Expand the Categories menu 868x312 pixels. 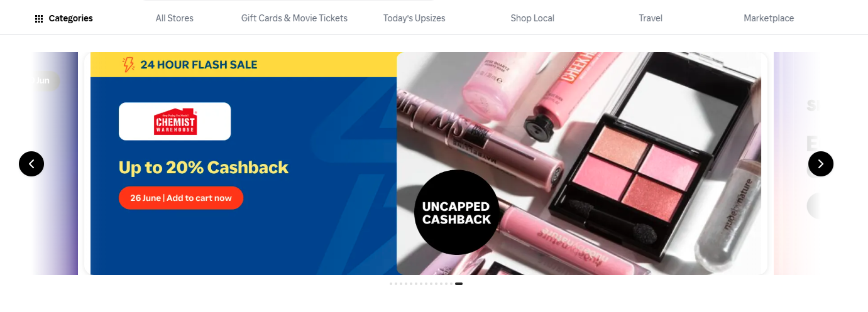[x=63, y=19]
